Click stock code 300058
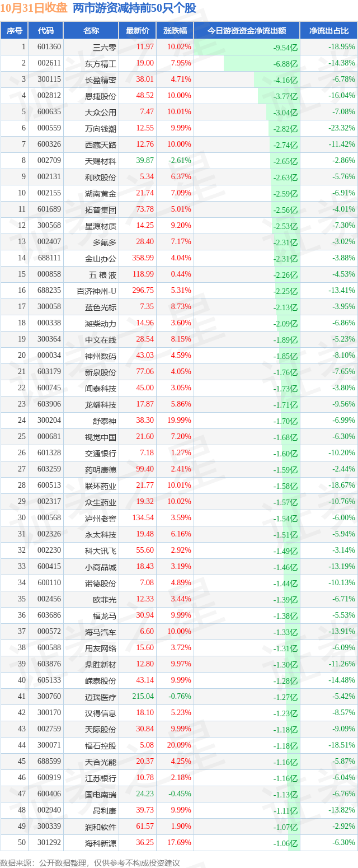 click(49, 307)
